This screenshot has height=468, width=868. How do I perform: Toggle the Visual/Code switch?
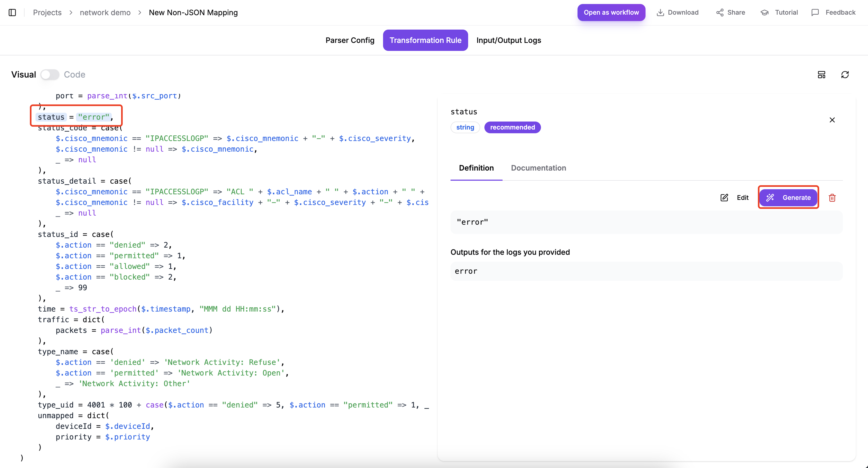[x=50, y=74]
